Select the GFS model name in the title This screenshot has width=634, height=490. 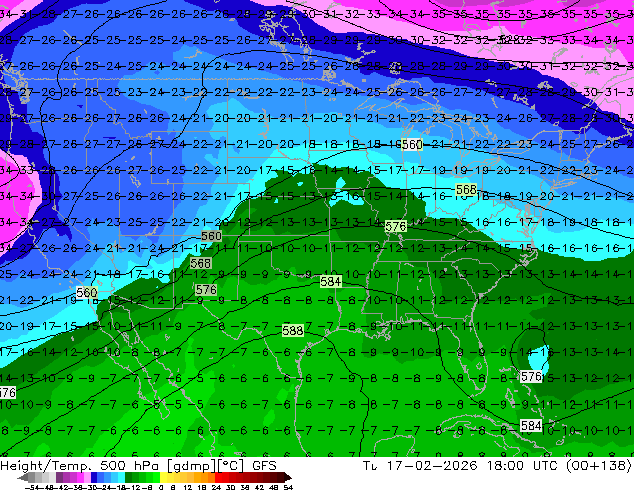pyautogui.click(x=264, y=466)
